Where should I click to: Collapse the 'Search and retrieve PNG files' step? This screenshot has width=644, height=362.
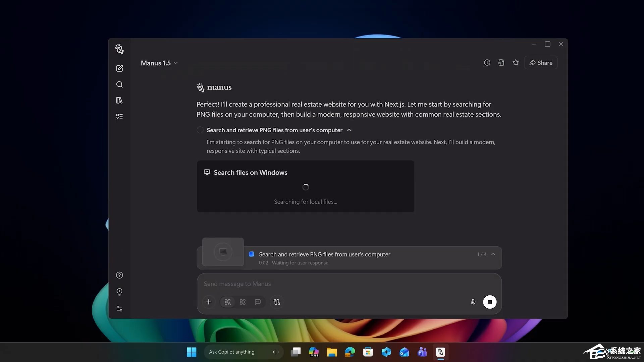[349, 130]
